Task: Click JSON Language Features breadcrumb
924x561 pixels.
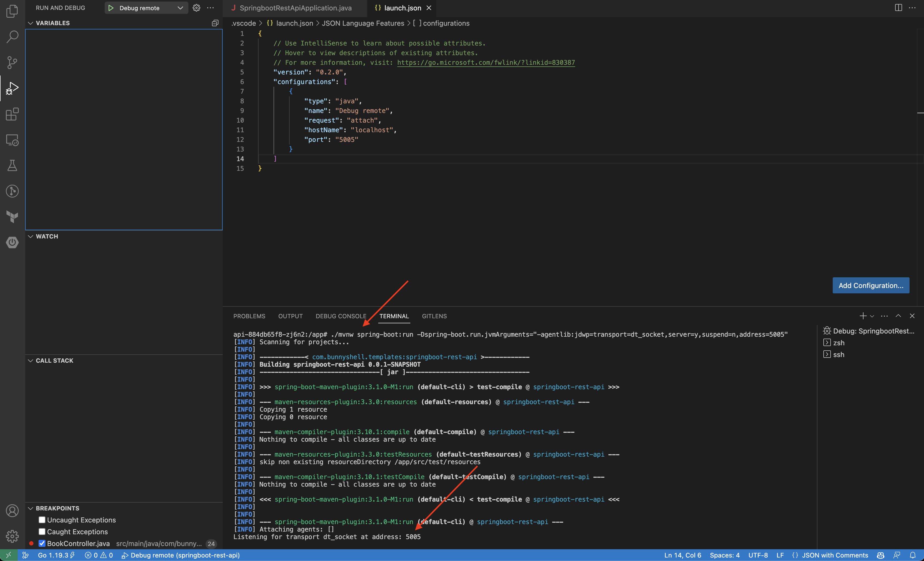Action: click(x=363, y=23)
